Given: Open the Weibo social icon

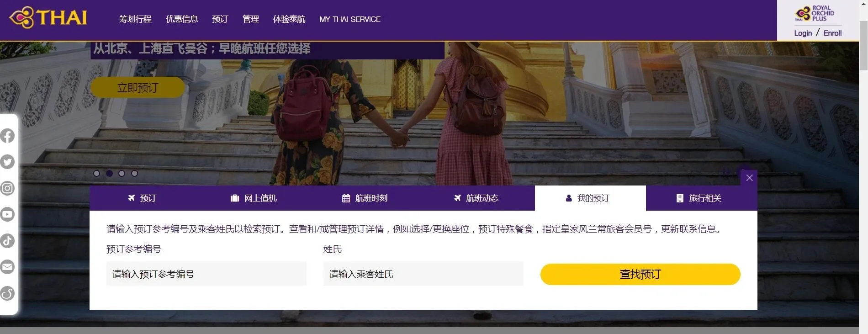Looking at the screenshot, I should (x=7, y=293).
